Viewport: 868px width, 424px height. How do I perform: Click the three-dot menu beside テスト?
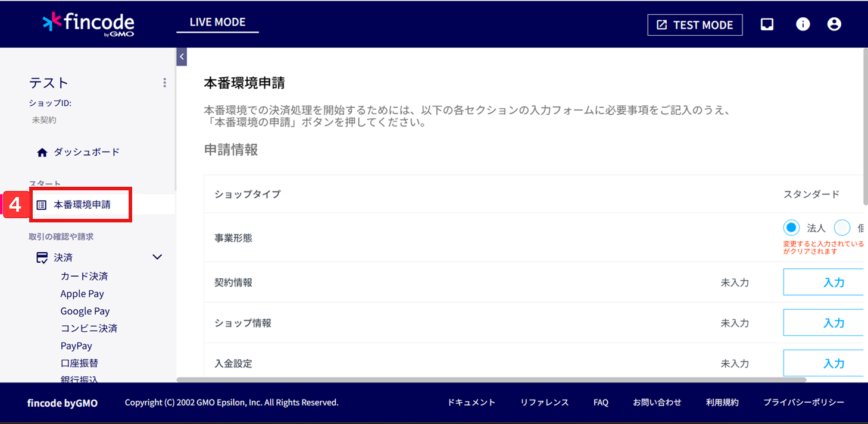(x=164, y=83)
